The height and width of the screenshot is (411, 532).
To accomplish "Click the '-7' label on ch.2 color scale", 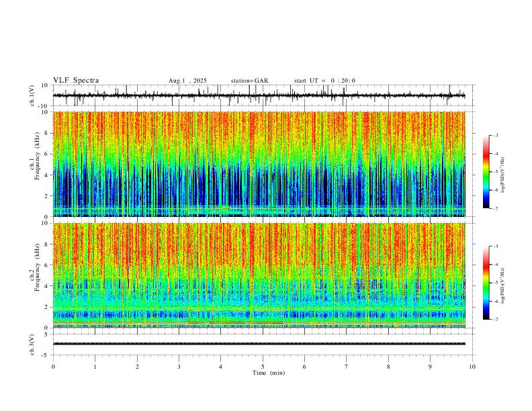I will 496,320.
